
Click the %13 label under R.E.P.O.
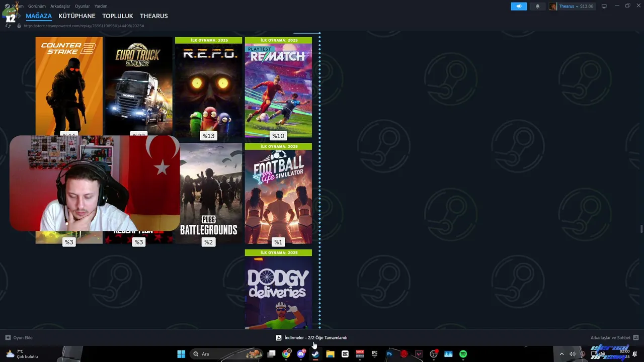click(x=208, y=136)
